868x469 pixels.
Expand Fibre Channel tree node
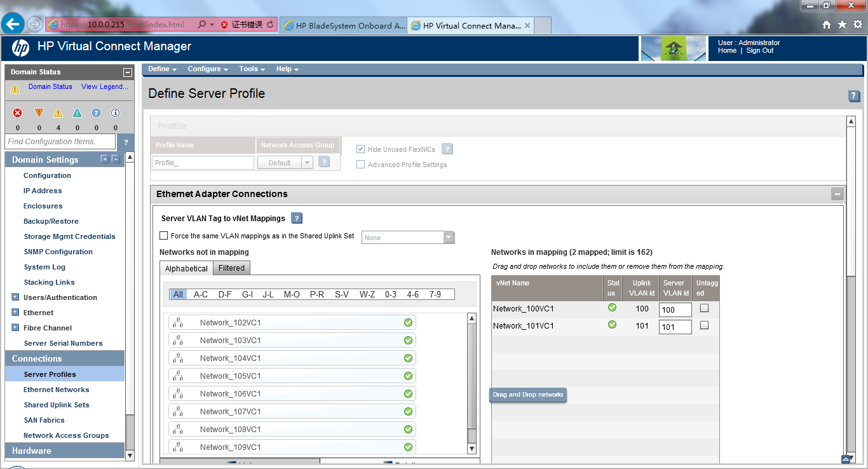(x=15, y=328)
